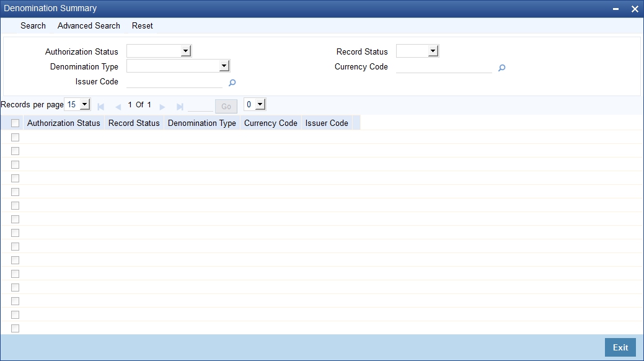Click the Authorization Status column header
This screenshot has width=644, height=361.
(x=64, y=123)
